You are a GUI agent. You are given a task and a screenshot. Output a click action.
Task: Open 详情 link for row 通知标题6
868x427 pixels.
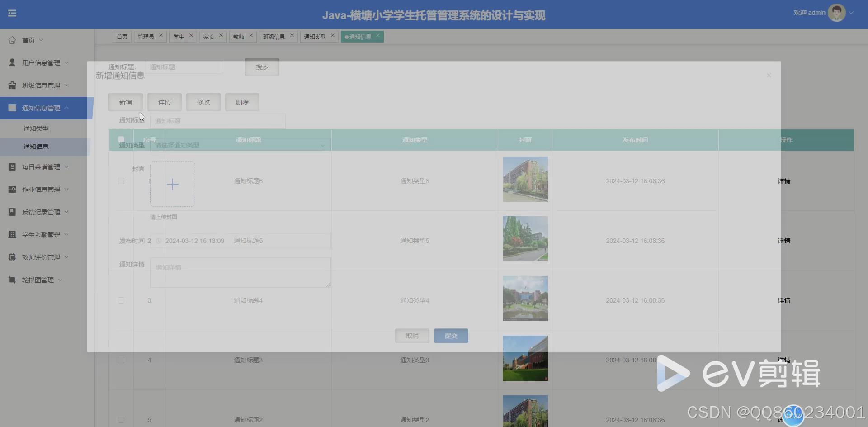pyautogui.click(x=784, y=181)
